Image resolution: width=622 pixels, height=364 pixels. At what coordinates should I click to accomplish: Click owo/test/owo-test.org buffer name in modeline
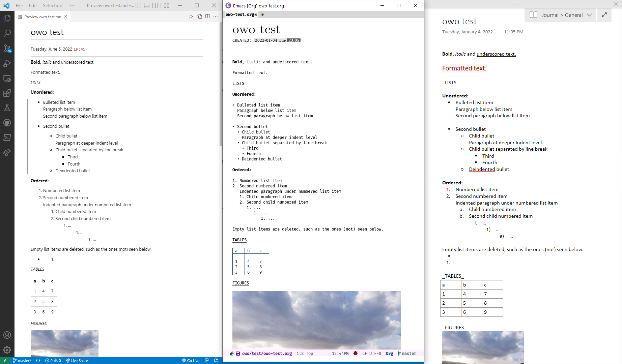(267, 354)
